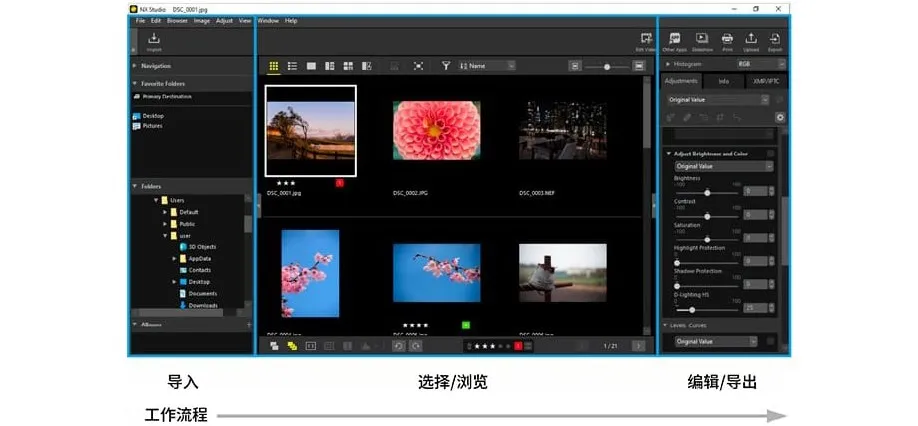Viewport: 918px width, 426px height.
Task: Click the Export icon
Action: 775,39
